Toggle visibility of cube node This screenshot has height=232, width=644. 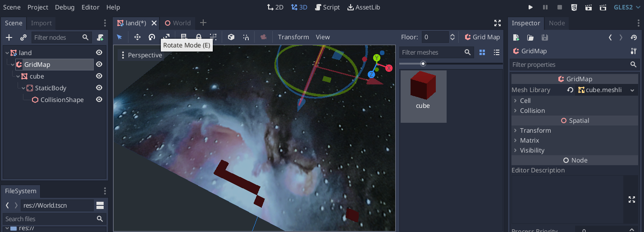[x=99, y=76]
